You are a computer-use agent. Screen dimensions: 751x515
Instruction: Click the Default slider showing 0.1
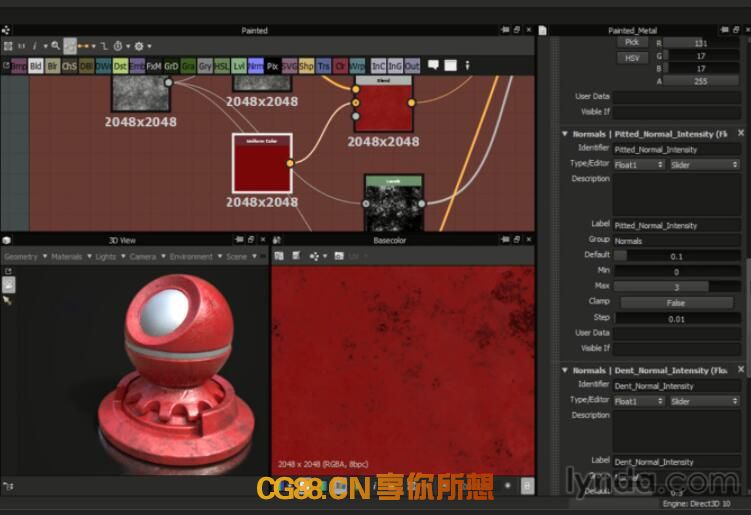(x=677, y=256)
